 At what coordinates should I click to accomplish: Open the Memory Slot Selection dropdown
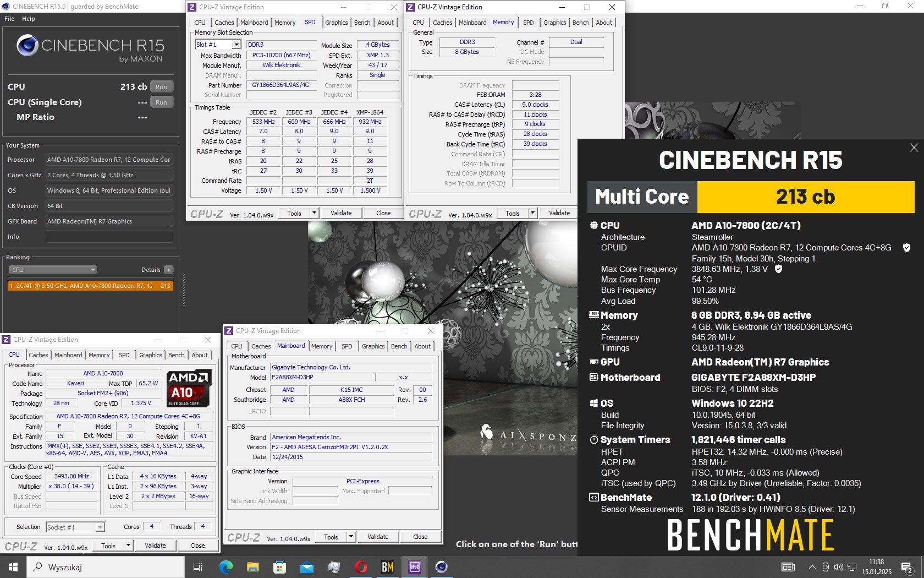[218, 45]
